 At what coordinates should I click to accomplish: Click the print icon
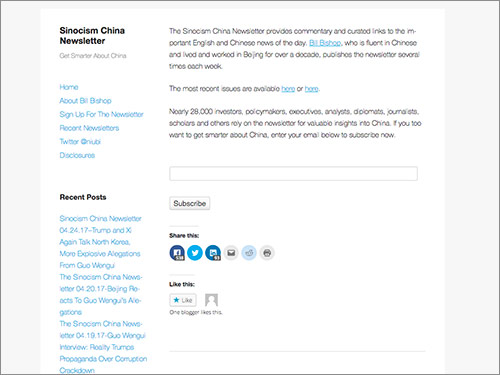267,253
